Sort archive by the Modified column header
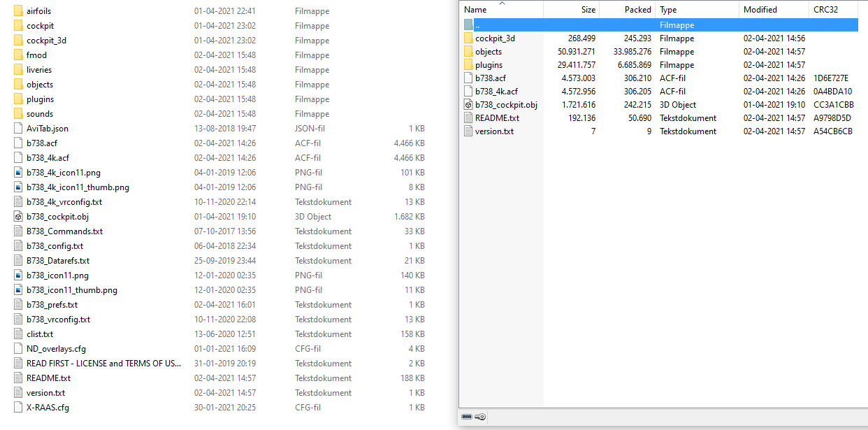The height and width of the screenshot is (430, 868). 774,10
